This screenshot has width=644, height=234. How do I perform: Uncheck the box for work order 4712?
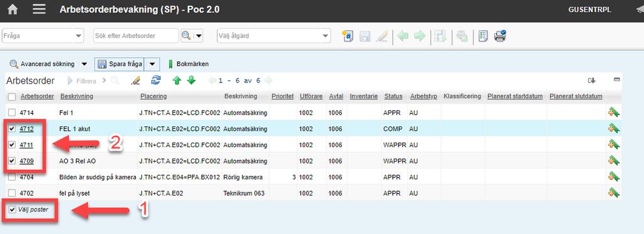tap(12, 128)
